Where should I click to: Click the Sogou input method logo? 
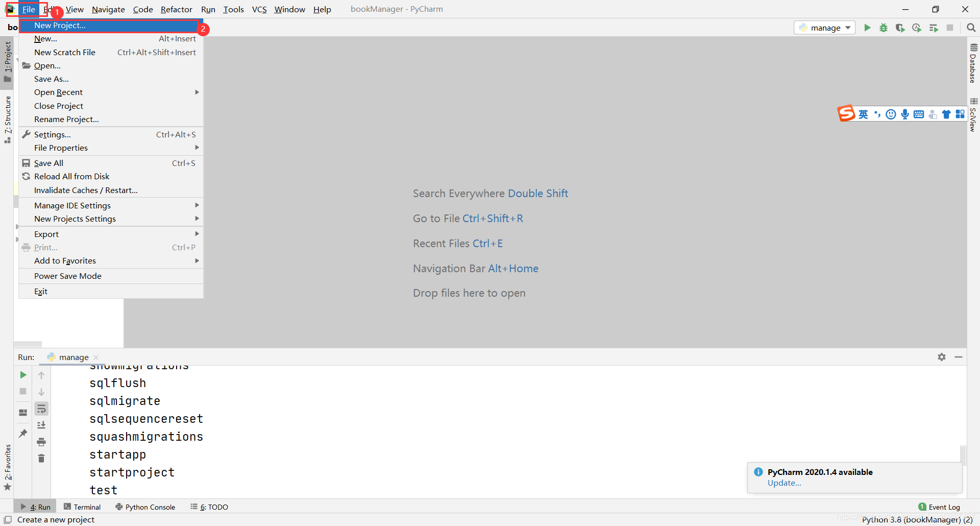tap(846, 113)
